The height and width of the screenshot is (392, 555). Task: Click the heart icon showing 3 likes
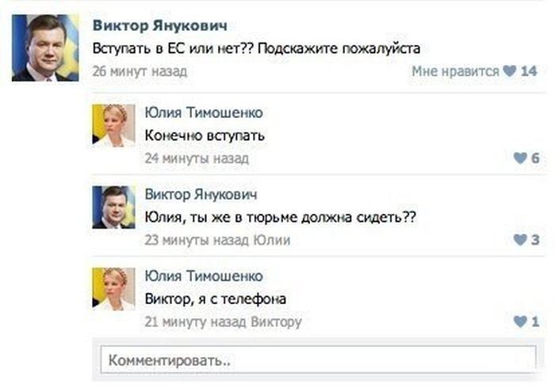click(520, 240)
